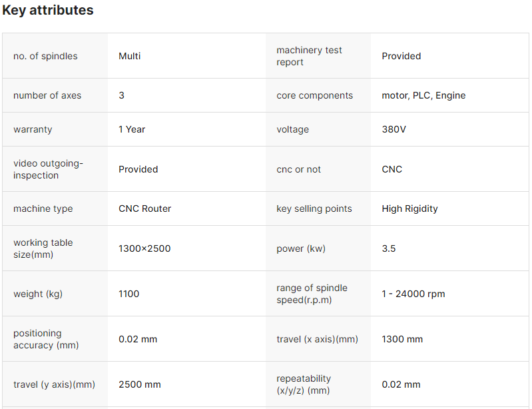Click the "Key attributes" heading
Image resolution: width=532 pixels, height=409 pixels.
(48, 11)
